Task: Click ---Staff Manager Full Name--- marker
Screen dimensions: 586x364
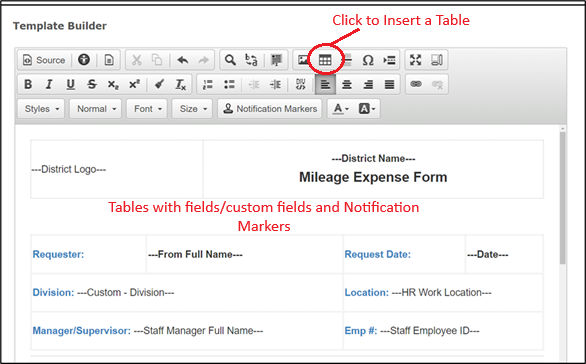Action: [198, 331]
